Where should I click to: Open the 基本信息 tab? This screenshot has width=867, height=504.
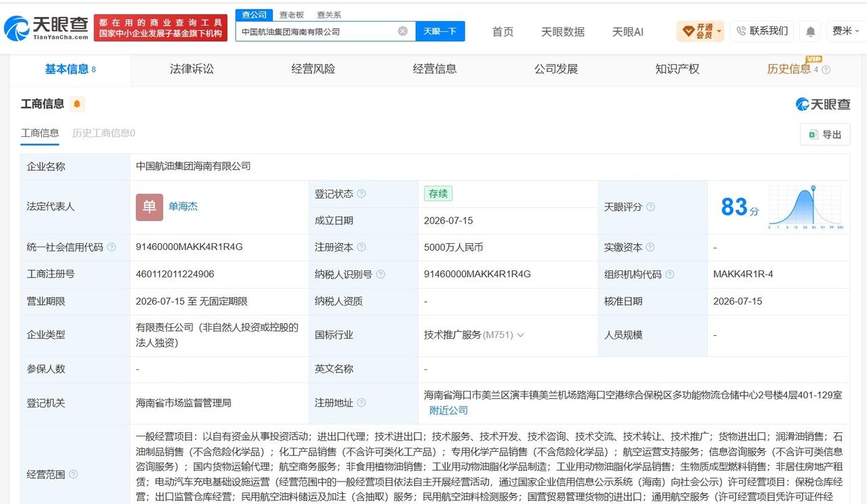click(70, 69)
